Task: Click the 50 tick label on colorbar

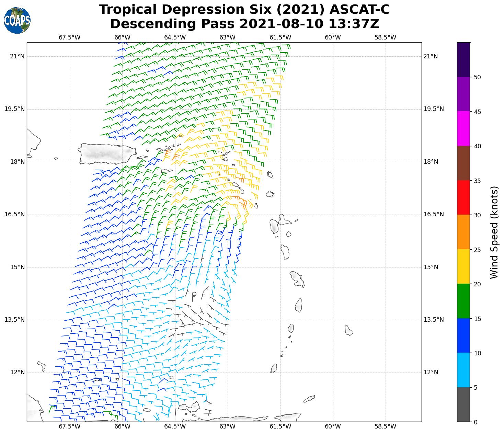Action: click(477, 77)
